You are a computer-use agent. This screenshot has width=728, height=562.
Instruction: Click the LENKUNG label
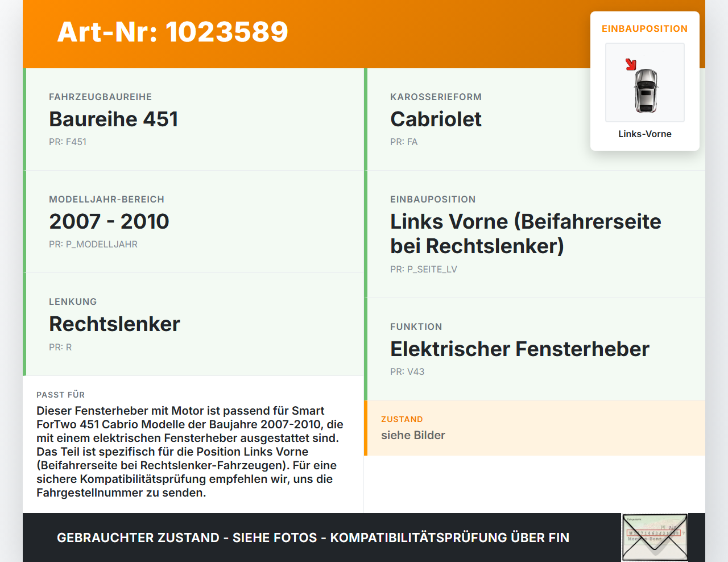[x=73, y=301]
